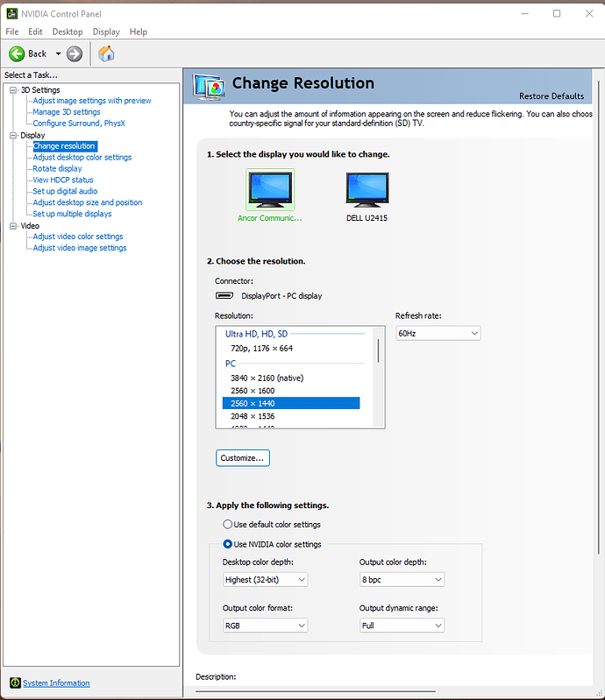Viewport: 605px width, 700px height.
Task: Open Adjust desktop color settings page
Action: [82, 158]
